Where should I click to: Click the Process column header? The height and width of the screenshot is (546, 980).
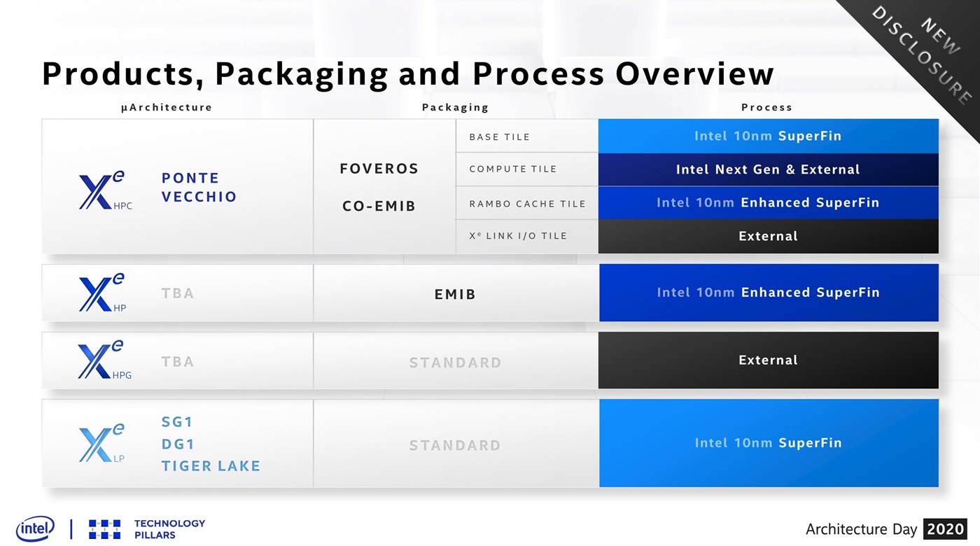tap(766, 108)
